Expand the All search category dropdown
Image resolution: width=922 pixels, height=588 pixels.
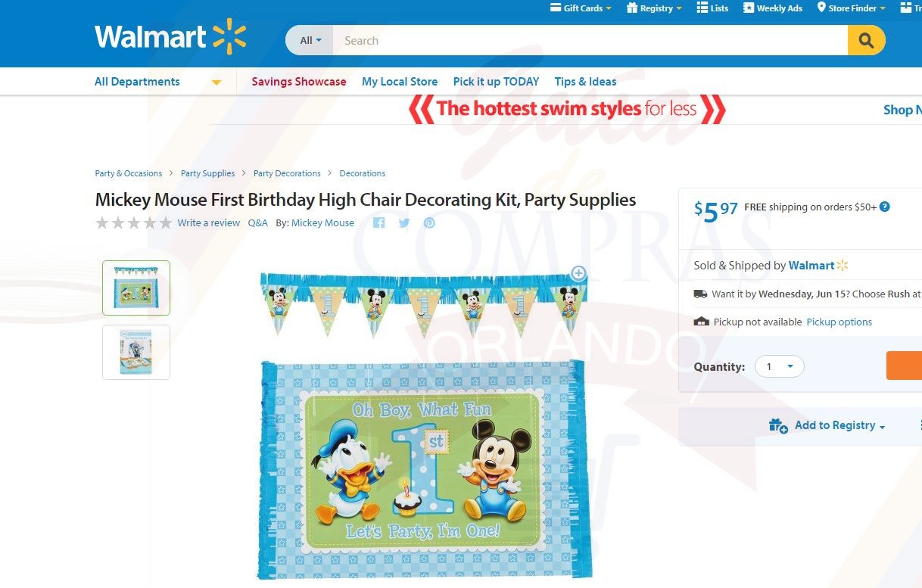(x=310, y=41)
